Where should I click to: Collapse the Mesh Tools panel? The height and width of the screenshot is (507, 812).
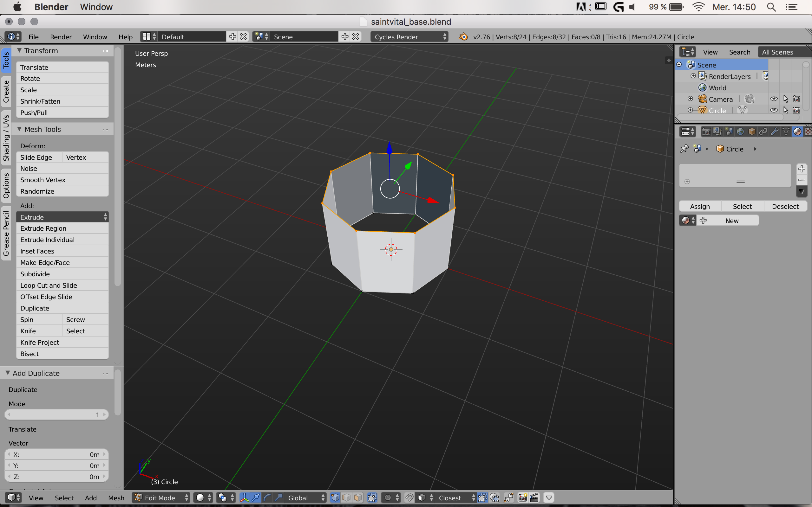(x=19, y=129)
